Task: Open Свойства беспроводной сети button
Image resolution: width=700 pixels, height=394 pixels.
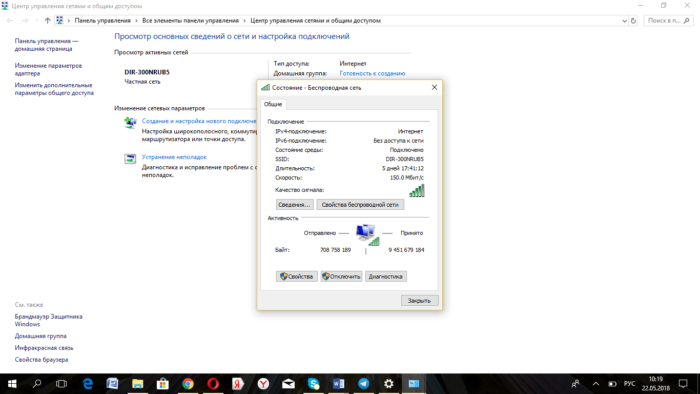Action: click(360, 205)
